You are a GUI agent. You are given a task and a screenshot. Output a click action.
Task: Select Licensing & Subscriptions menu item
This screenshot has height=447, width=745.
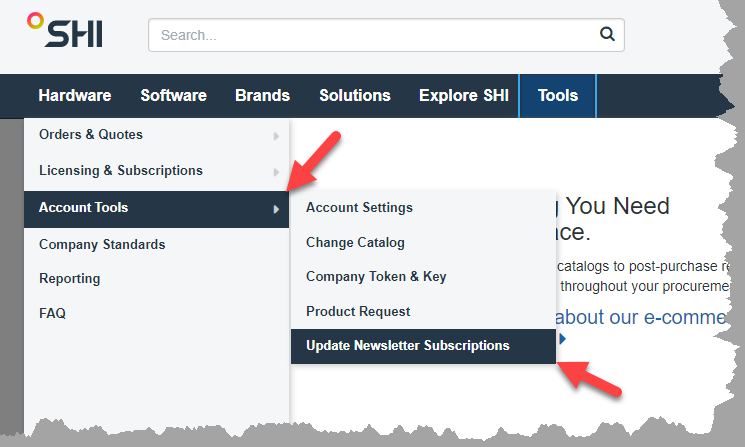[156, 171]
